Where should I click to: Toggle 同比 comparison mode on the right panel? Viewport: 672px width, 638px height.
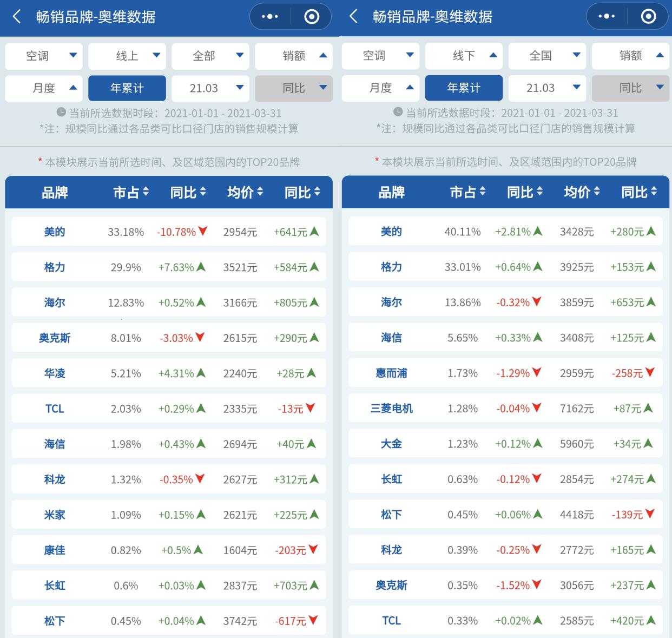click(630, 88)
